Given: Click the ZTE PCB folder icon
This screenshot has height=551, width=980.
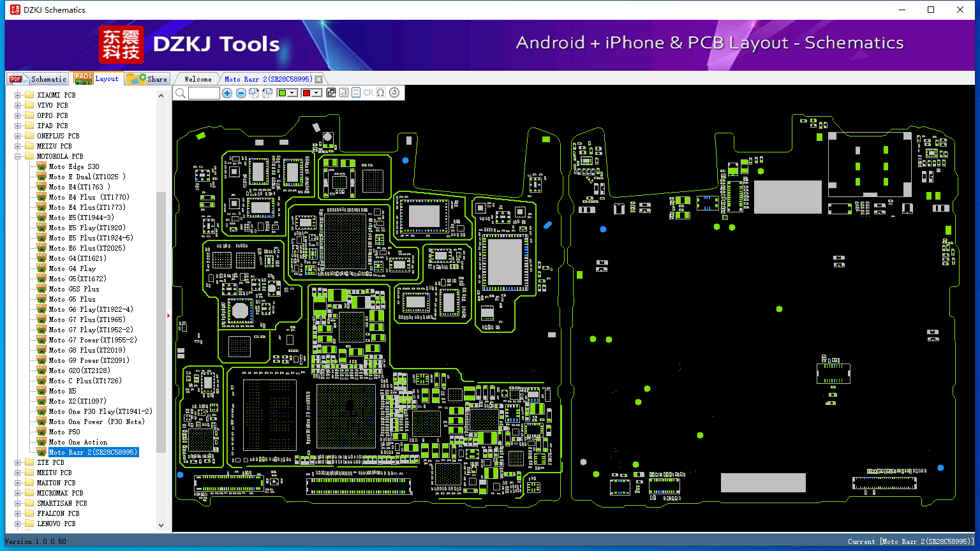Looking at the screenshot, I should 29,462.
